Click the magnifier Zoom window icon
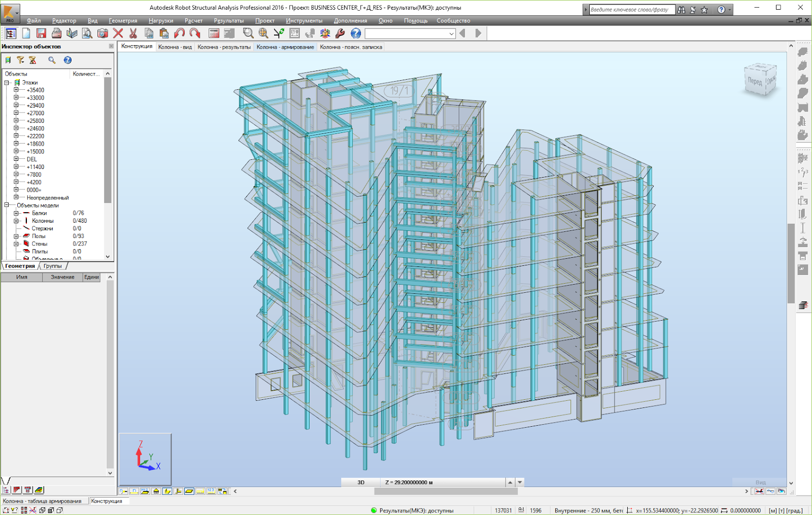 (248, 33)
